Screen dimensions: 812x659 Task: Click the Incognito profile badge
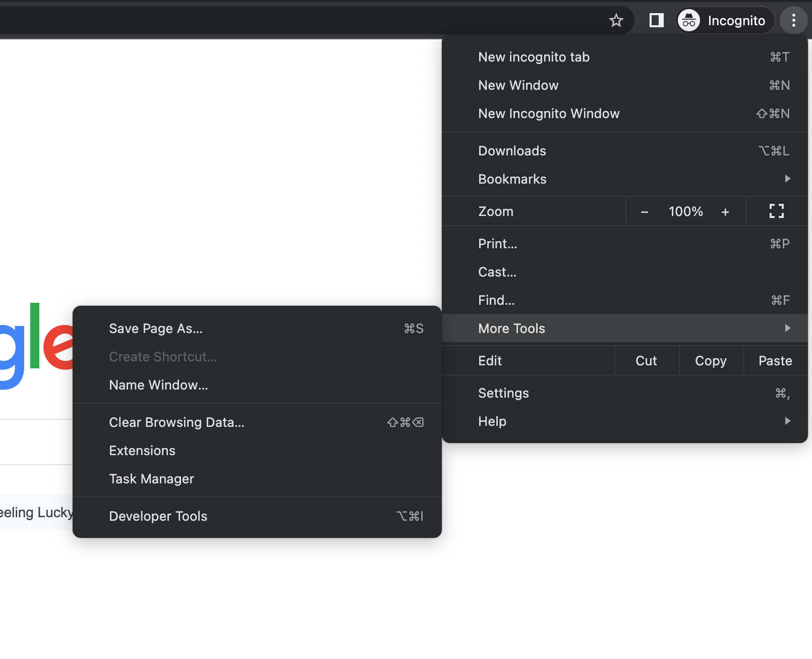coord(725,21)
